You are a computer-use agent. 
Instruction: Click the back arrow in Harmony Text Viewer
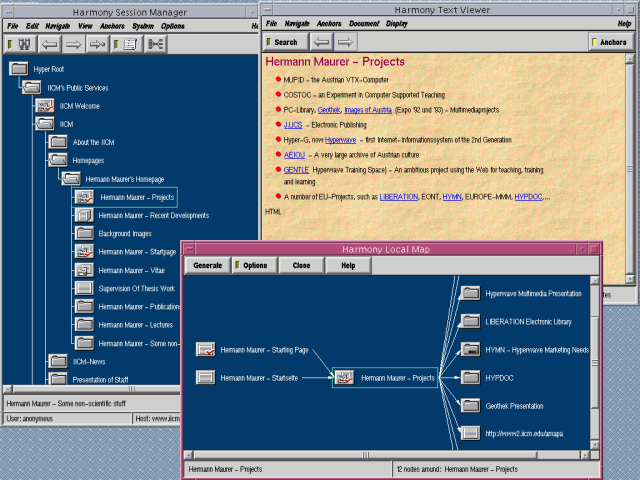(322, 42)
